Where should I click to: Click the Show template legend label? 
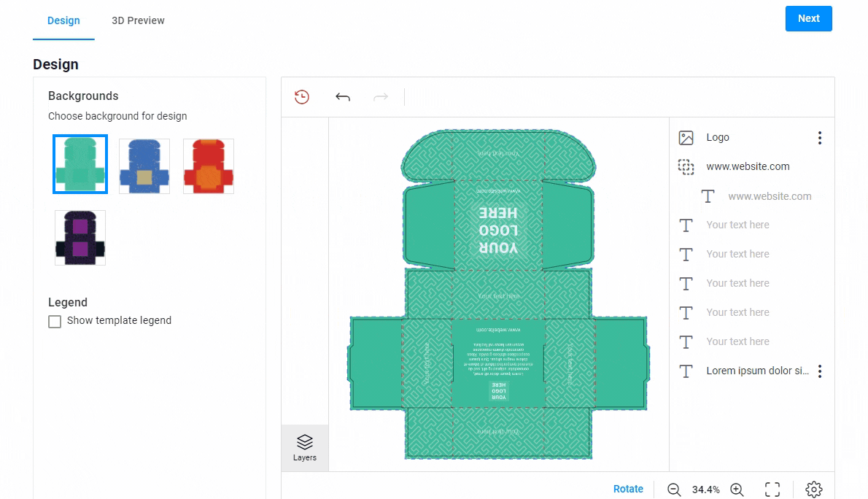tap(119, 321)
